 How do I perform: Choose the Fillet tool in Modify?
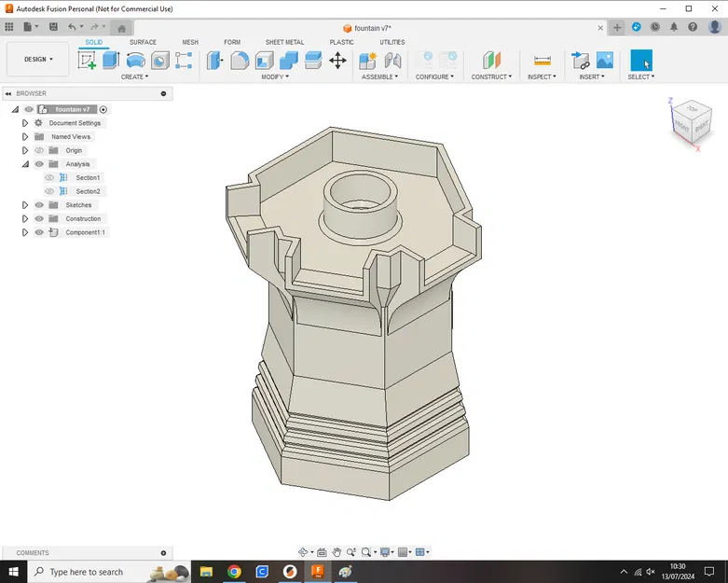[240, 61]
